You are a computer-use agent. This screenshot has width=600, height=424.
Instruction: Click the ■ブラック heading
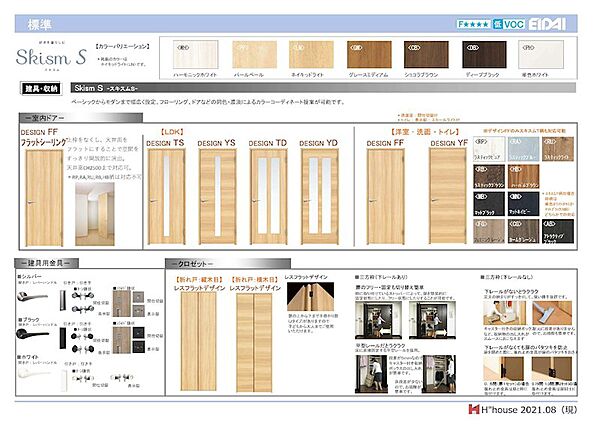click(29, 319)
